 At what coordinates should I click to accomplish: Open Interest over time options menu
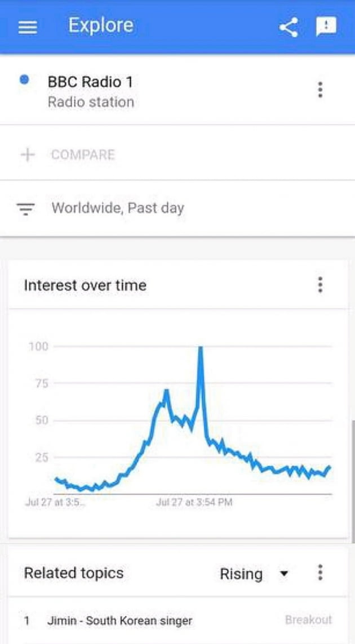320,285
